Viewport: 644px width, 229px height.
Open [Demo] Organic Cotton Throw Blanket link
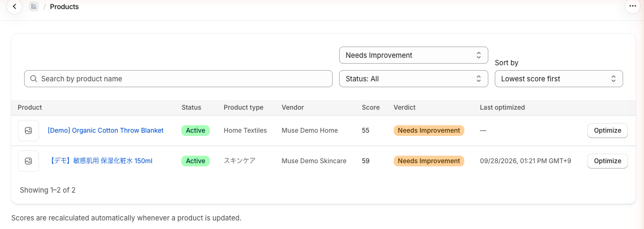(105, 131)
